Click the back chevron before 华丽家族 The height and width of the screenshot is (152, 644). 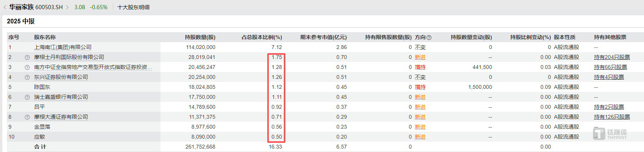[x=5, y=7]
